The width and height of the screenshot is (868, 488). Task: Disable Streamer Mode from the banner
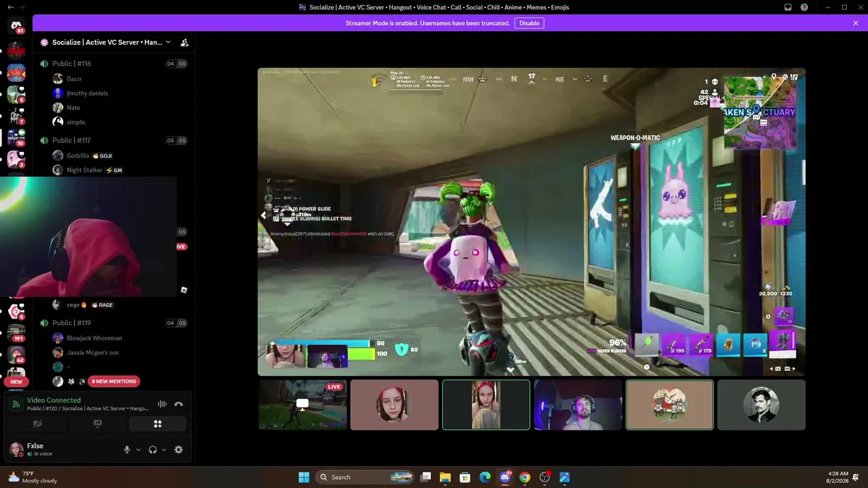click(x=529, y=23)
